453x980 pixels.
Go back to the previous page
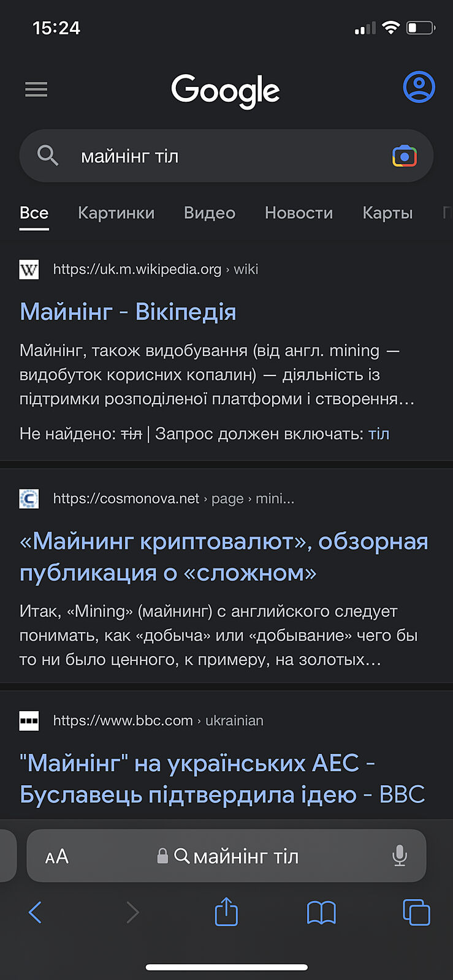click(36, 913)
